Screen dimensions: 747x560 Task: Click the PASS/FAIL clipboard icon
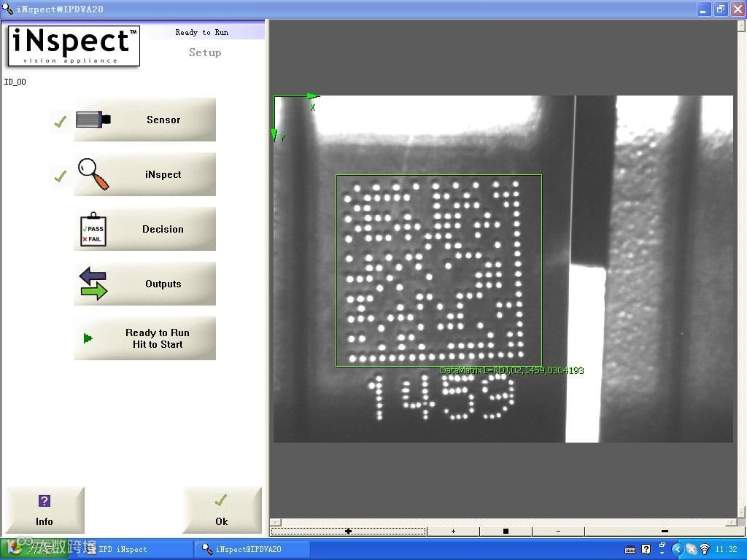[93, 230]
